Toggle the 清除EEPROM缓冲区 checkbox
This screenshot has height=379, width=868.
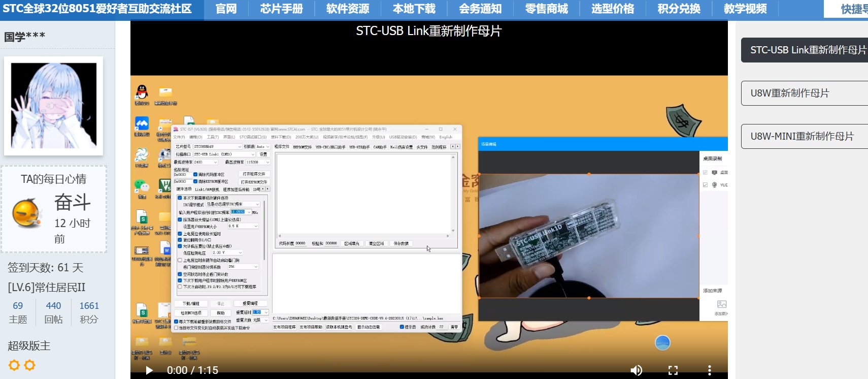click(195, 181)
